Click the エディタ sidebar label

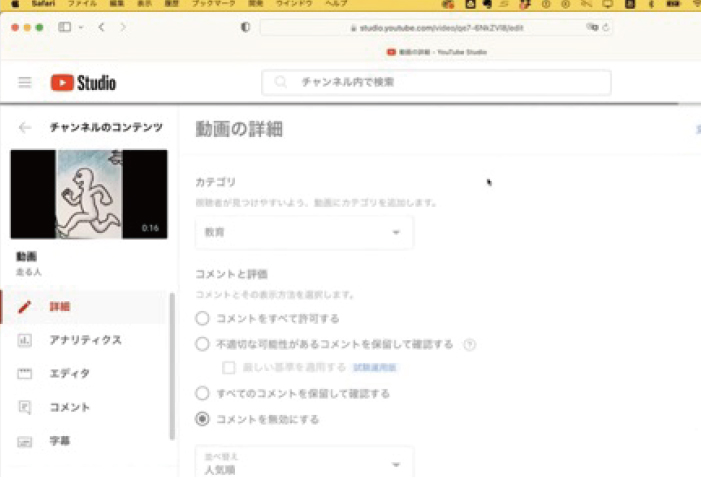point(70,374)
